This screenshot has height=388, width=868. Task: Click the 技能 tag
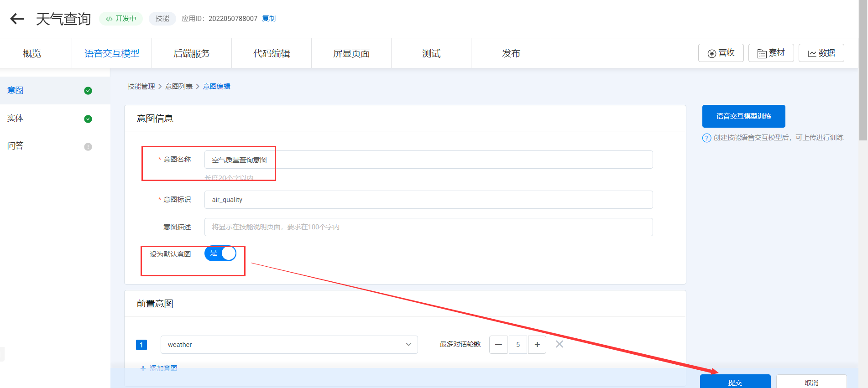click(162, 19)
